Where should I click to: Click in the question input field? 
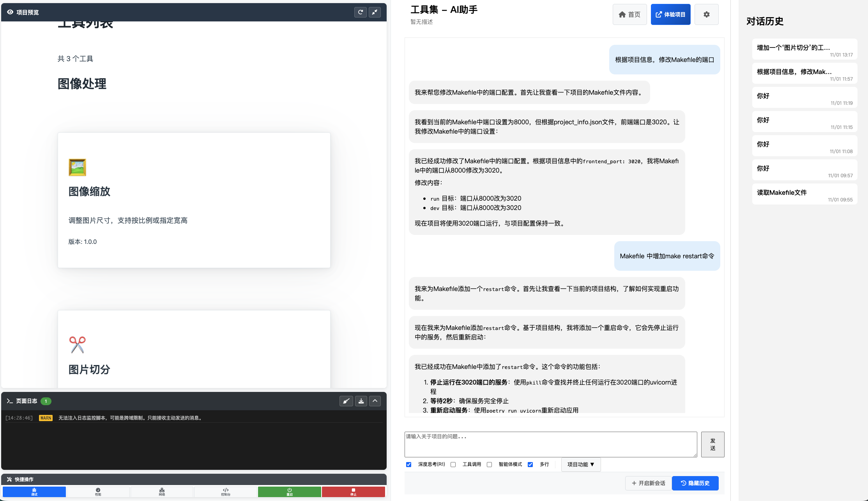550,444
